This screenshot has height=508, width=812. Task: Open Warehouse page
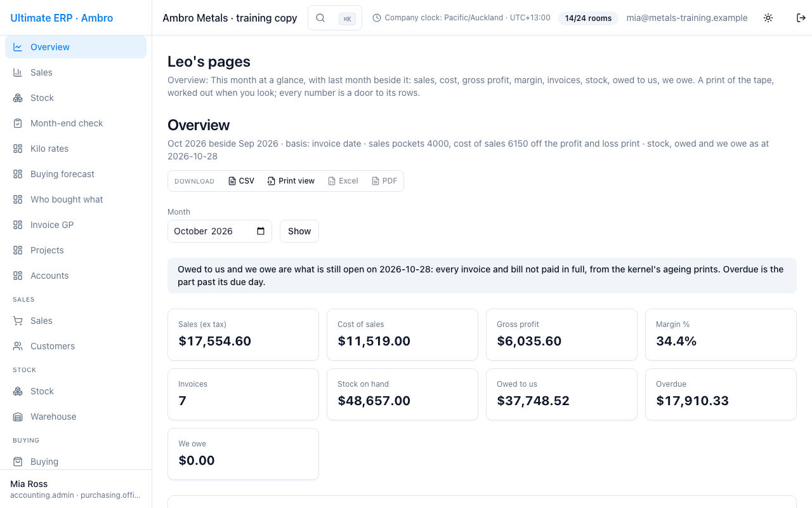click(76, 417)
